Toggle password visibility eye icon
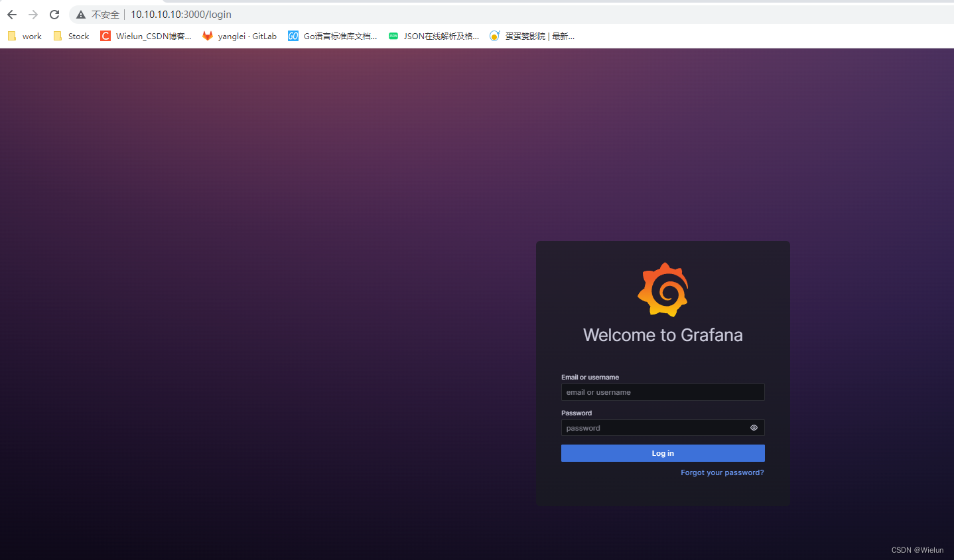954x560 pixels. coord(754,428)
